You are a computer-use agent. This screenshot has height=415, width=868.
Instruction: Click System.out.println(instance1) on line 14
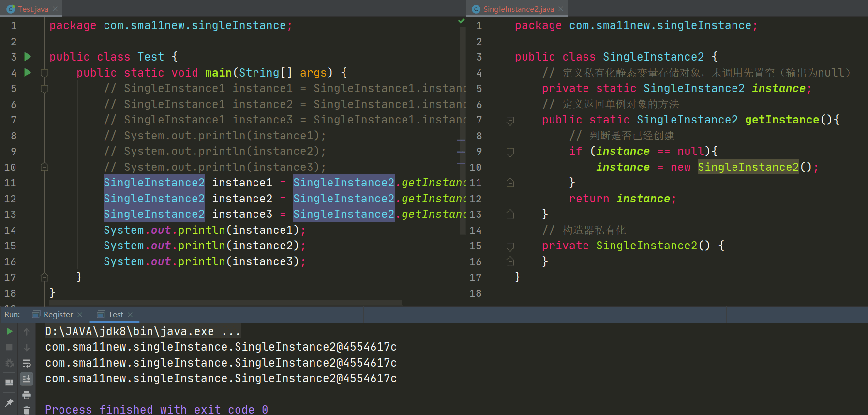click(205, 230)
